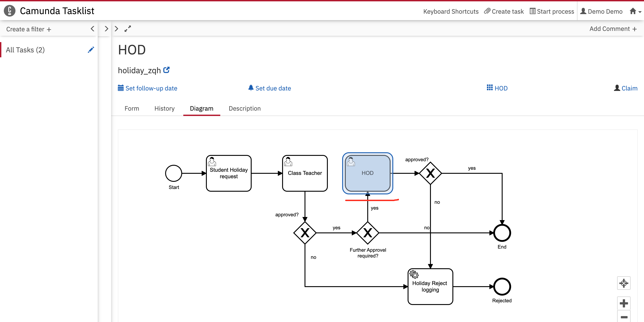Reset diagram viewport with crosshair icon

(624, 283)
